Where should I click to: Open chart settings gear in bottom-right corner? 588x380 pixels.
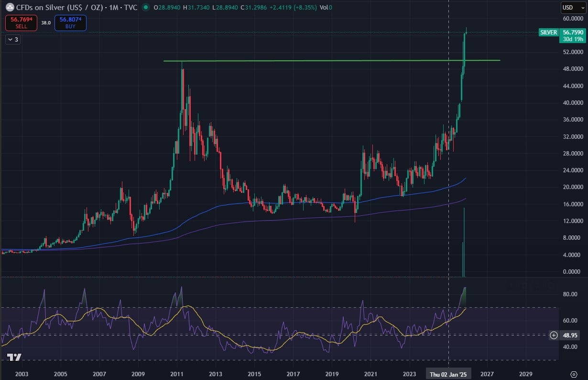(574, 373)
